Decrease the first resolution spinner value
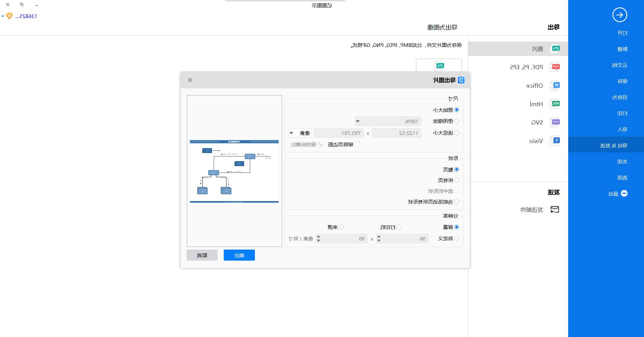This screenshot has width=644, height=337. pos(379,241)
